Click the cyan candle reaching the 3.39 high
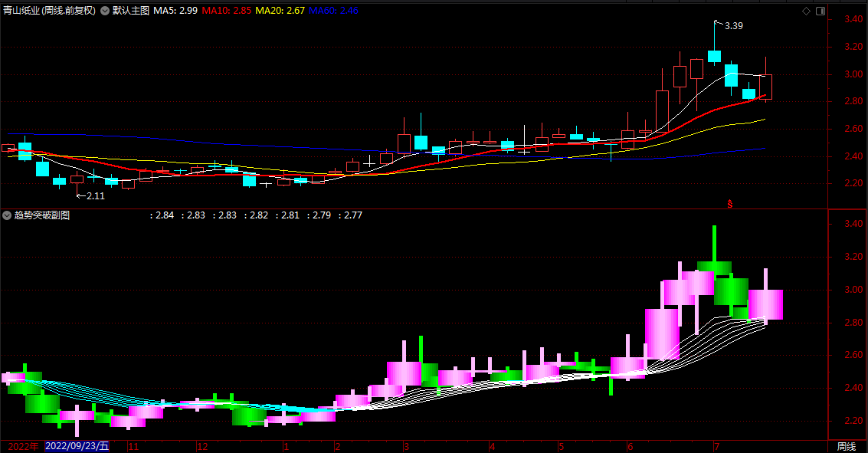The image size is (868, 453). pos(714,56)
